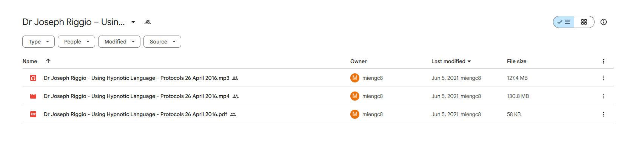Click the mp4 video file icon

pos(33,96)
